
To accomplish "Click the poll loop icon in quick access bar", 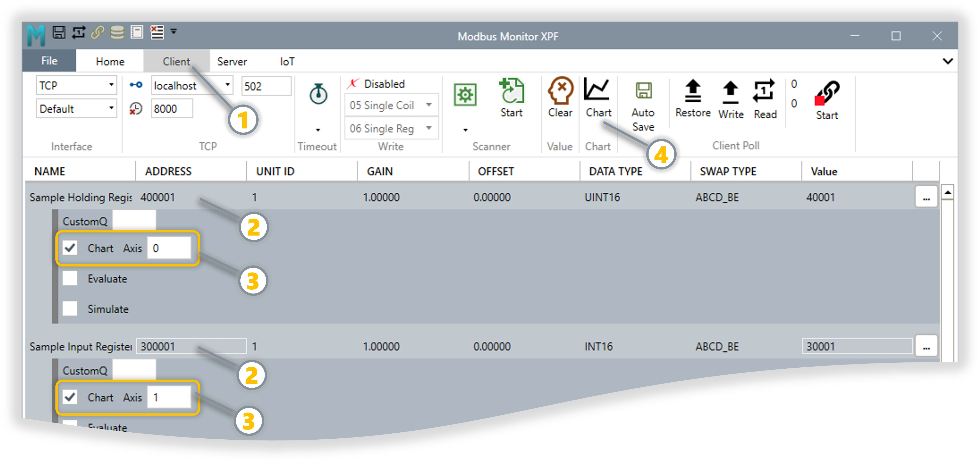I will [79, 32].
